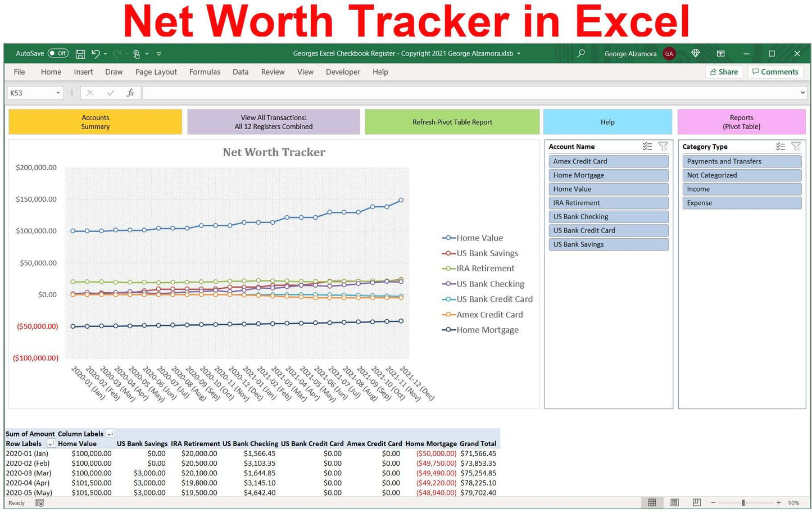Screen dimensions: 812x513
Task: Click inside the formula bar
Action: 393,93
